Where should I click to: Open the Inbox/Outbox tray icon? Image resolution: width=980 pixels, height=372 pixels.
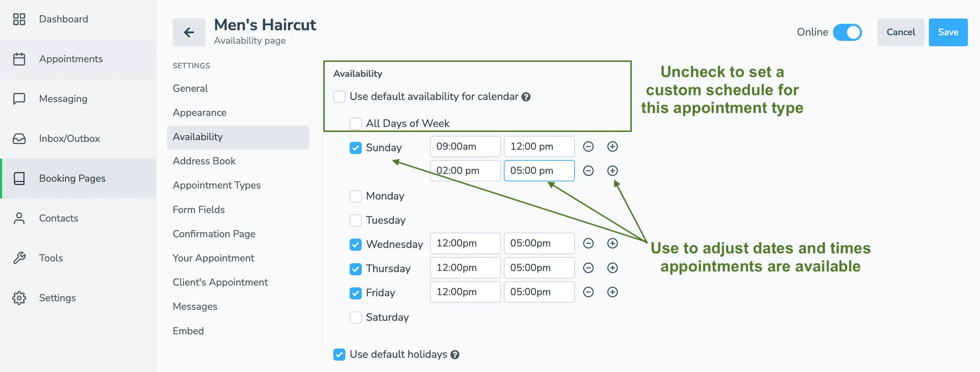click(x=19, y=139)
